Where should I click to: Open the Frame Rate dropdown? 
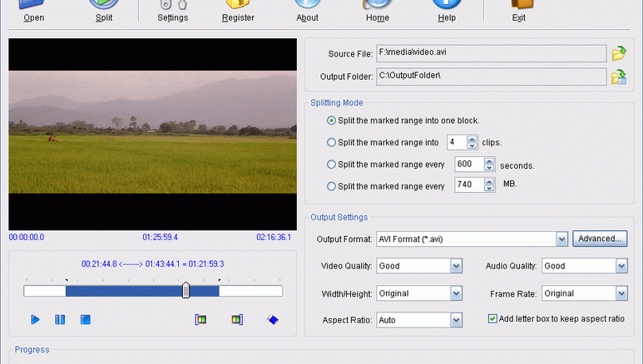click(x=621, y=293)
